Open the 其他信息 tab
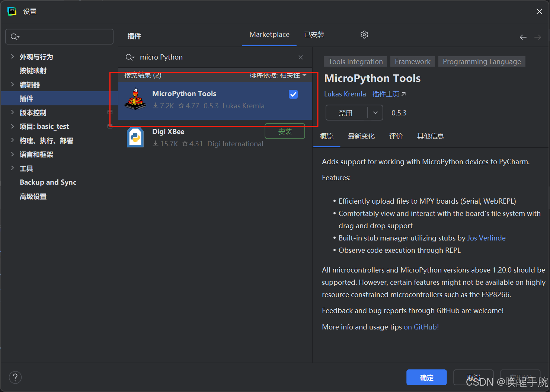This screenshot has width=550, height=392. [x=431, y=136]
